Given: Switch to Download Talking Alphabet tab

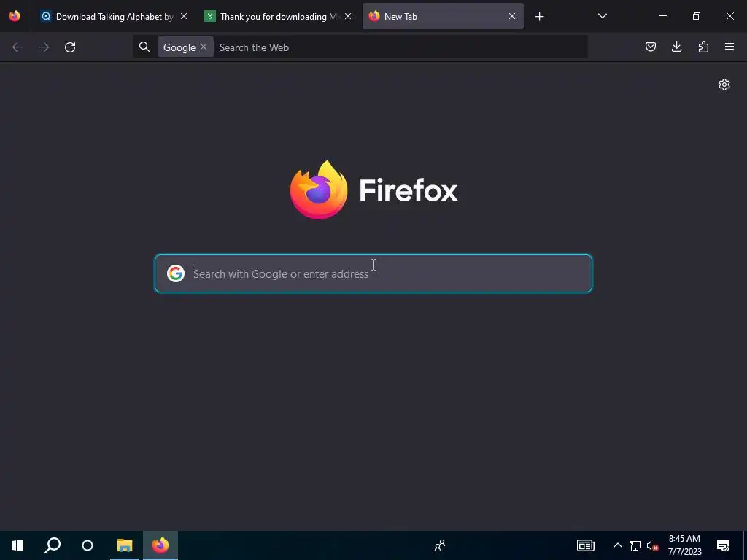Looking at the screenshot, I should click(x=114, y=16).
